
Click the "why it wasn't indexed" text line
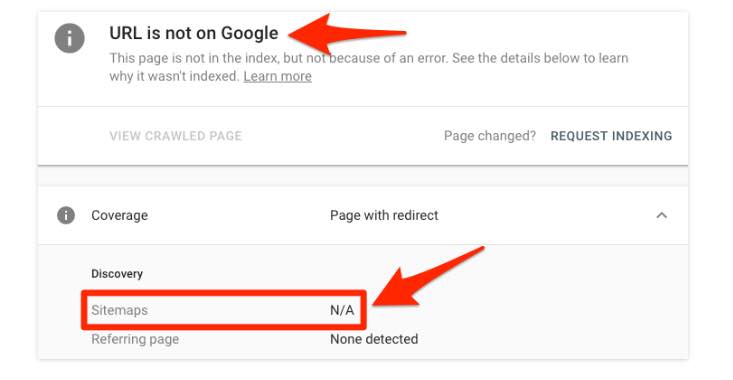coord(174,76)
